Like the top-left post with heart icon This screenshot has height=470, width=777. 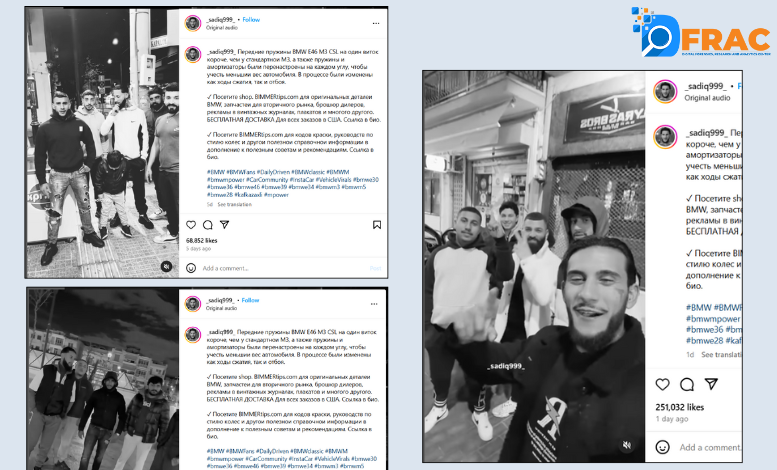coord(191,225)
